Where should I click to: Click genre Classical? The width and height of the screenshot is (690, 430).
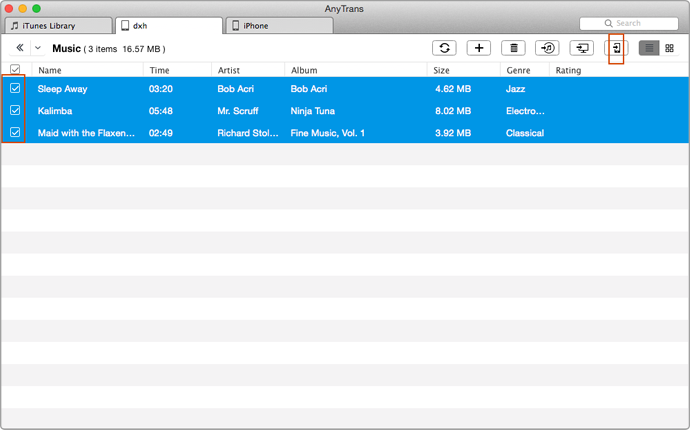click(x=525, y=133)
